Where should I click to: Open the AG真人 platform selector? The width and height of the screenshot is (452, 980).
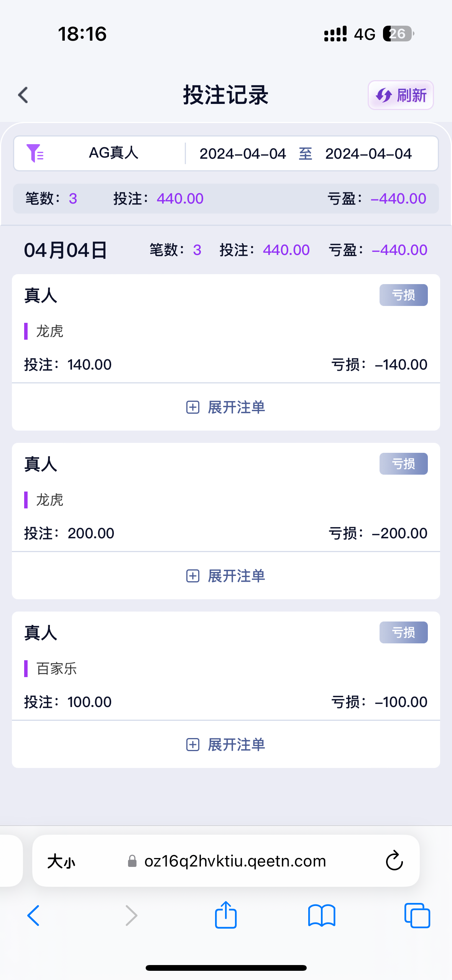click(113, 153)
